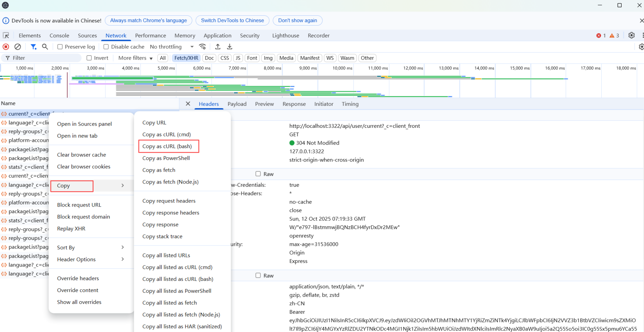Toggle the Wasm type filter
Screen dimensions: 644x332
point(347,58)
